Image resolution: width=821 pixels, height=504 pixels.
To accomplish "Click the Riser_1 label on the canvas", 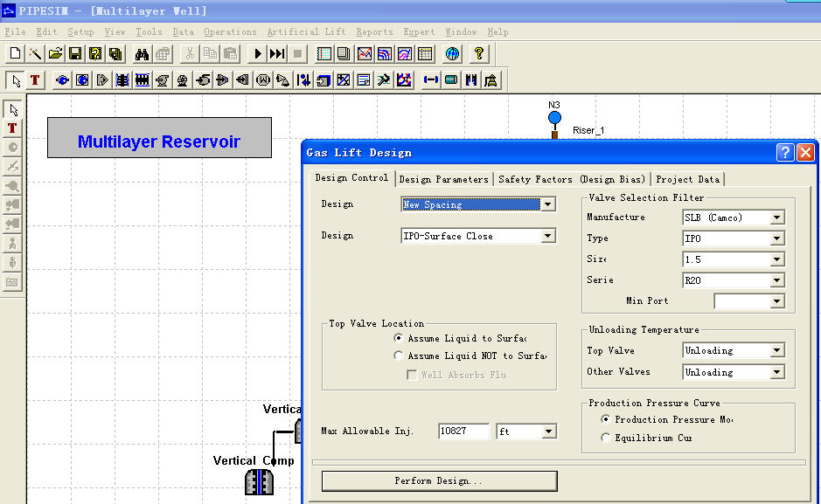I will [588, 130].
